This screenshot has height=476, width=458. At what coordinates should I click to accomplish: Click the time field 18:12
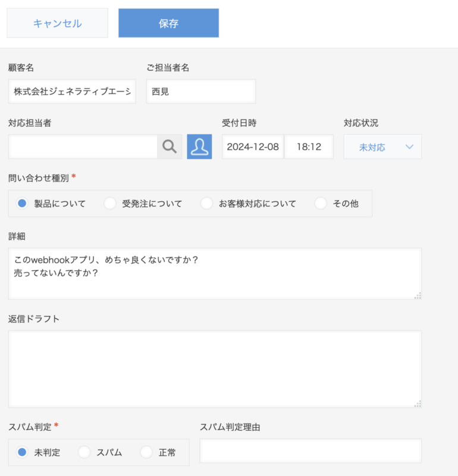coord(309,146)
